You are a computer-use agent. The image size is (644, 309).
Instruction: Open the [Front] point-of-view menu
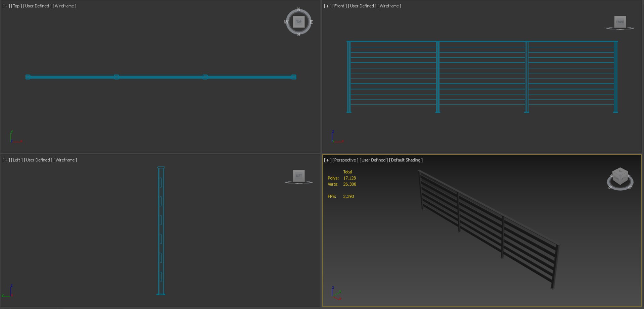pyautogui.click(x=339, y=6)
